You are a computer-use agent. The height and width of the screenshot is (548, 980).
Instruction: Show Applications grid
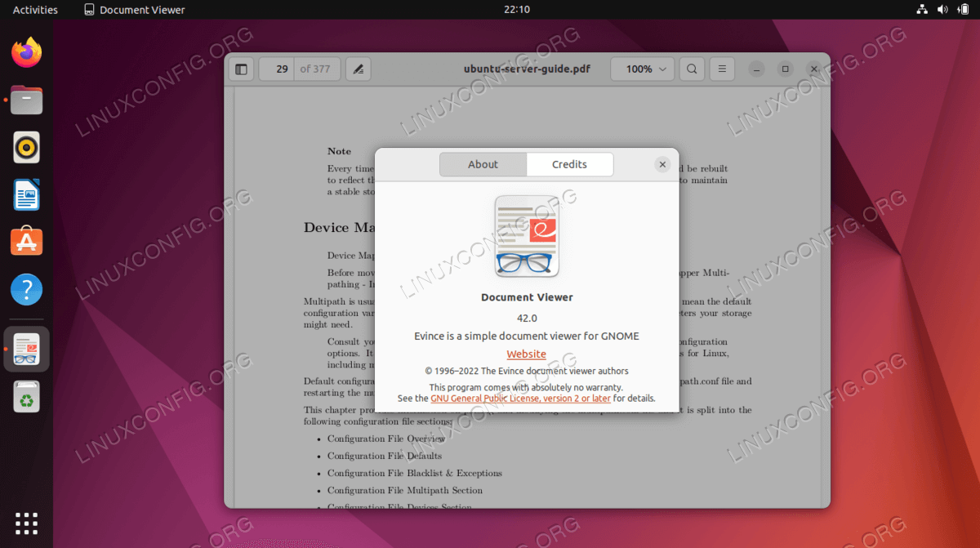pos(27,523)
